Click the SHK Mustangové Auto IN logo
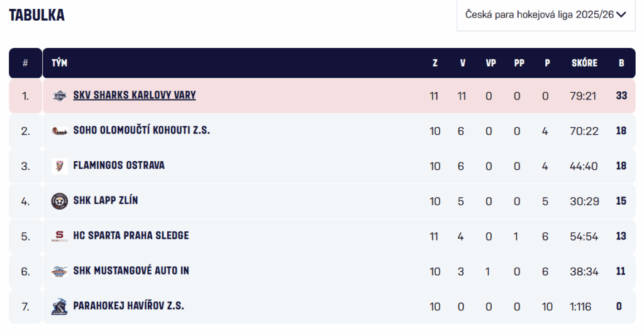644x330 pixels. pyautogui.click(x=59, y=271)
